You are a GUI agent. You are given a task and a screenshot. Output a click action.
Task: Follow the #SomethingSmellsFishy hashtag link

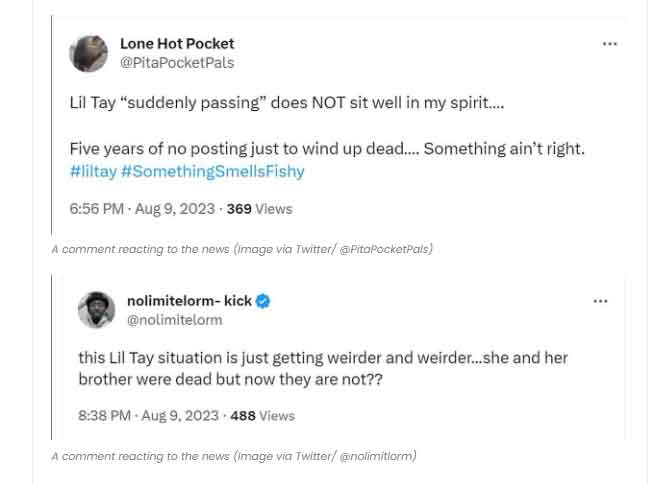(213, 171)
